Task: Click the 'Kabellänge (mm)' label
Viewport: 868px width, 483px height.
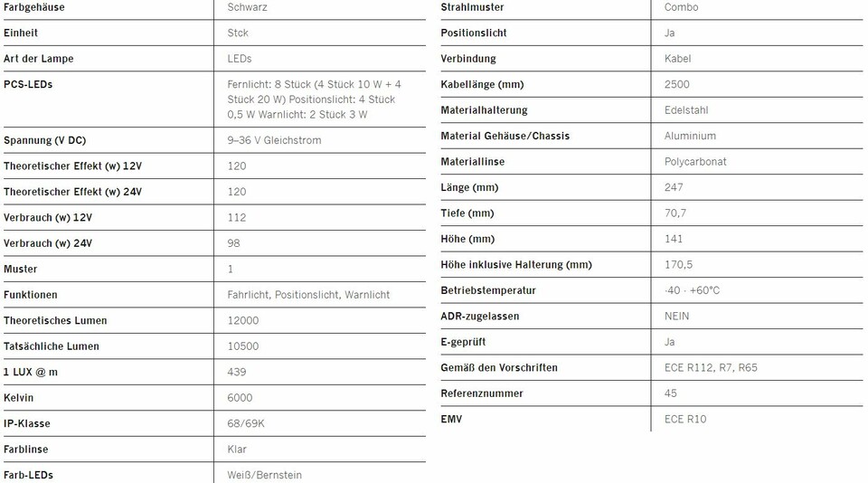Action: click(x=482, y=84)
